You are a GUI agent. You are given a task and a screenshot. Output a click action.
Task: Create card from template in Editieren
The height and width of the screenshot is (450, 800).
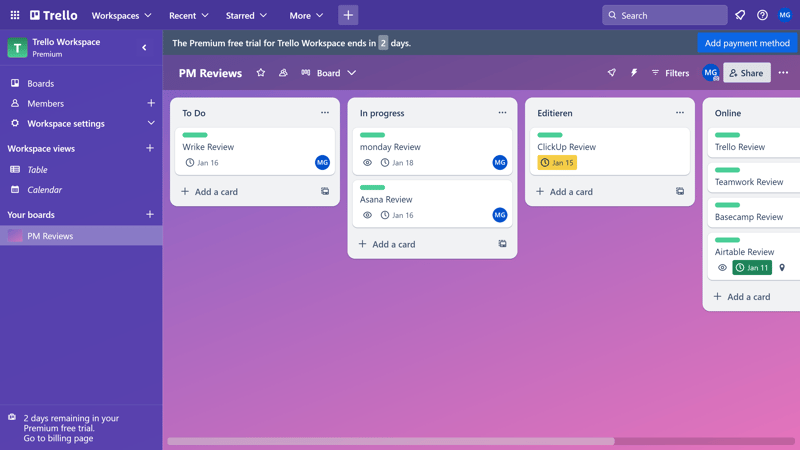tap(680, 191)
